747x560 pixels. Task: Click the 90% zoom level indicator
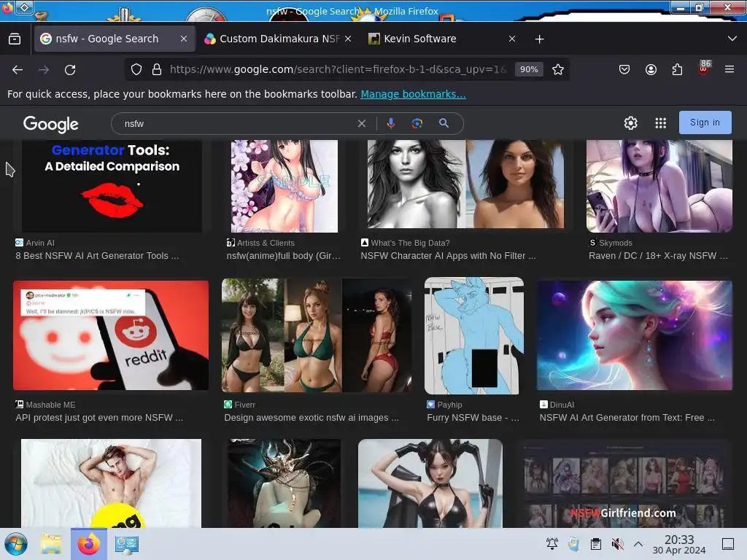pyautogui.click(x=529, y=69)
